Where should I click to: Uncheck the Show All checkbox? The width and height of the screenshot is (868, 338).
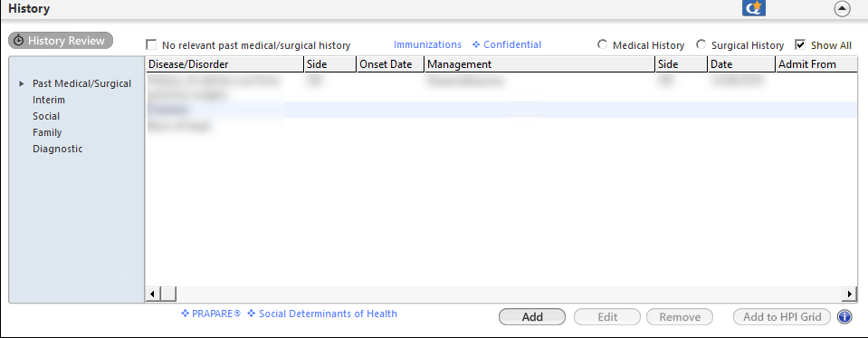pos(800,45)
